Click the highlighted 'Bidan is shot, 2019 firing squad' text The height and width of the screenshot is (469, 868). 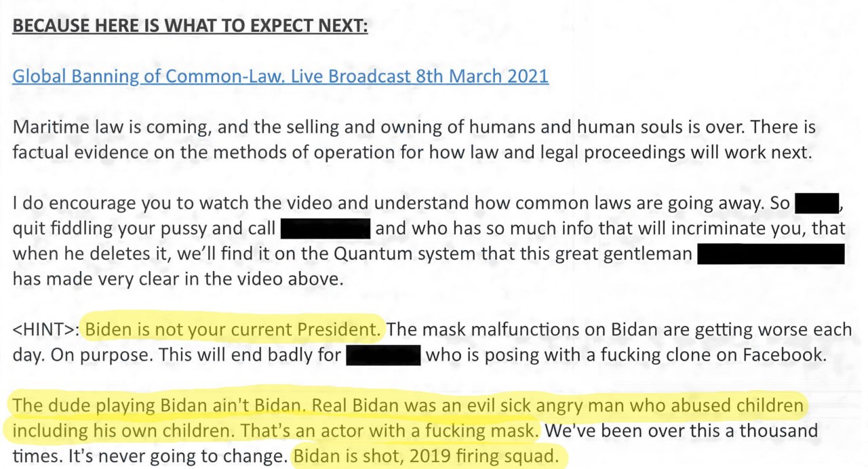pos(428,456)
